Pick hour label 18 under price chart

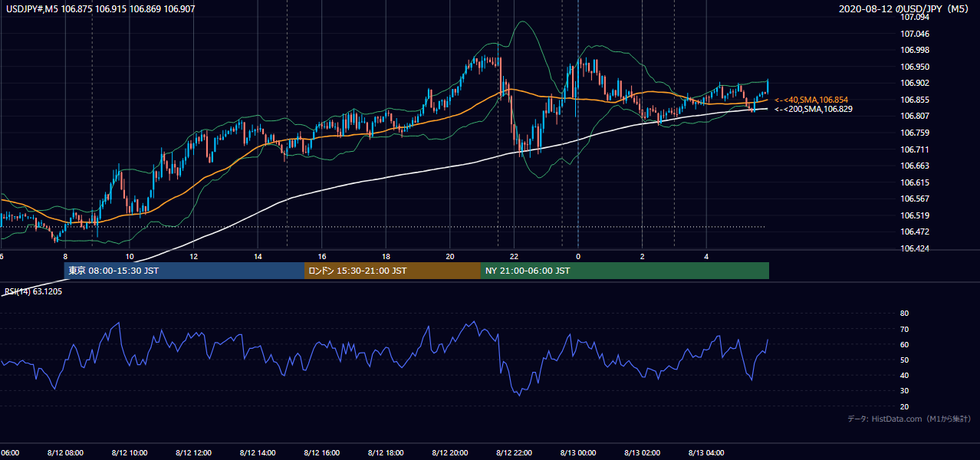click(386, 257)
